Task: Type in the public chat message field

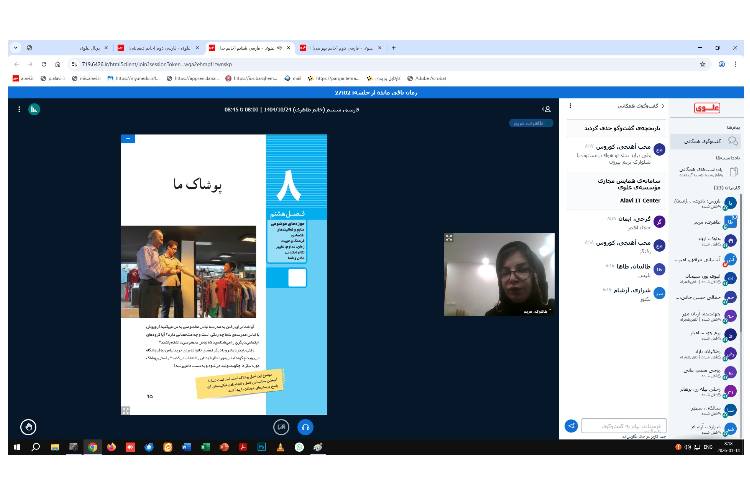Action: click(x=623, y=425)
